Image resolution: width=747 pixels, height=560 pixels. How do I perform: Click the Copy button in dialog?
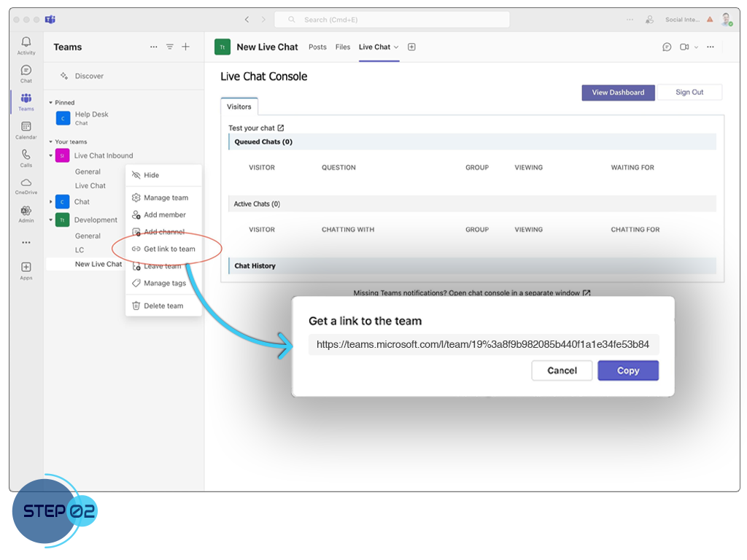628,370
